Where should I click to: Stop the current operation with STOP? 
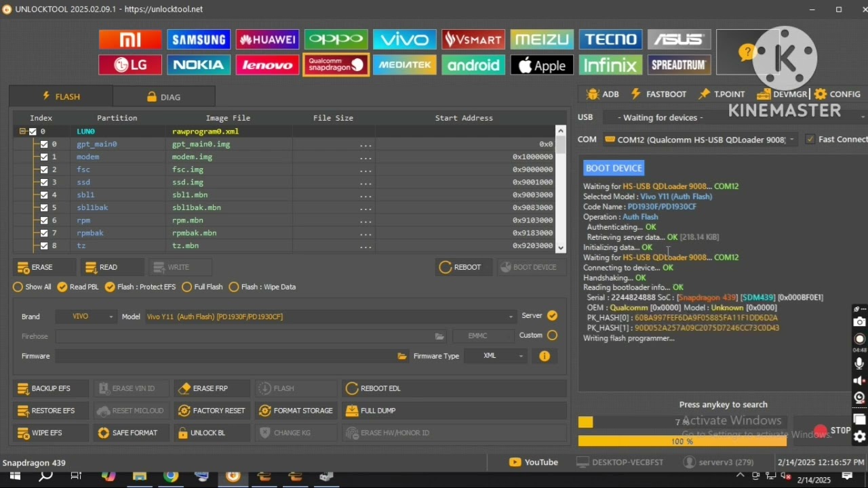pyautogui.click(x=832, y=430)
